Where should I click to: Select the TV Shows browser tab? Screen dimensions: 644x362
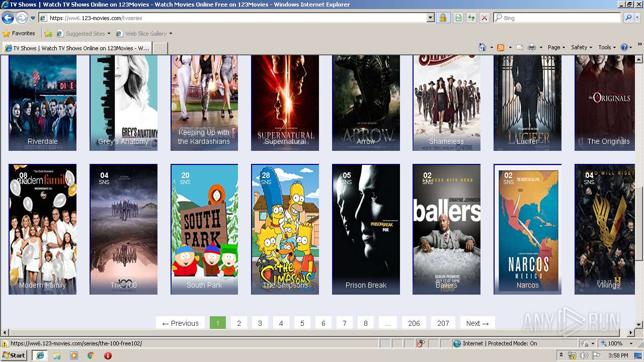[x=77, y=48]
